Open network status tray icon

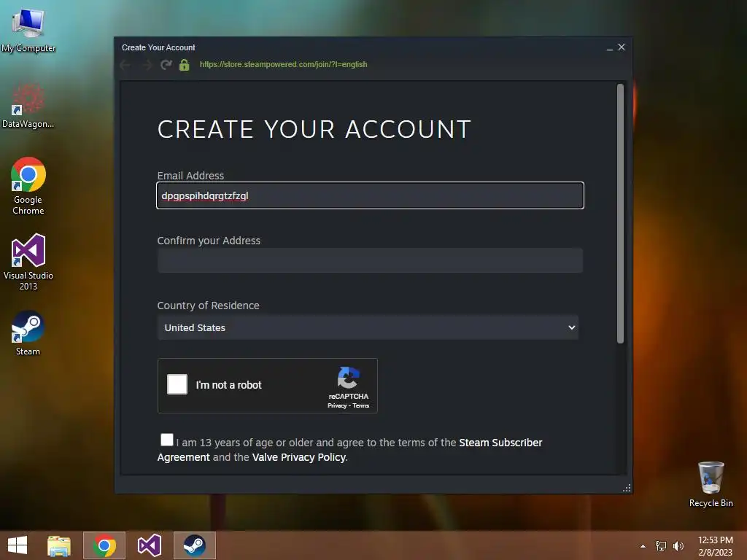tap(661, 546)
